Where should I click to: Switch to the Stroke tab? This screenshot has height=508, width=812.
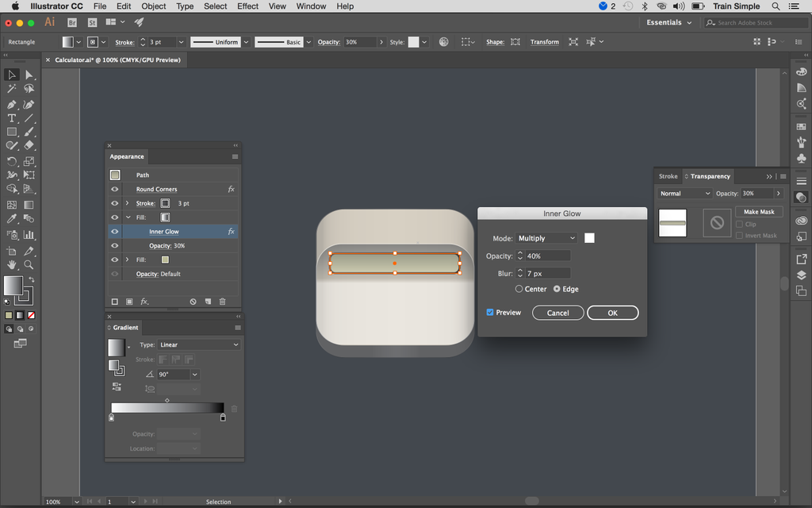668,176
